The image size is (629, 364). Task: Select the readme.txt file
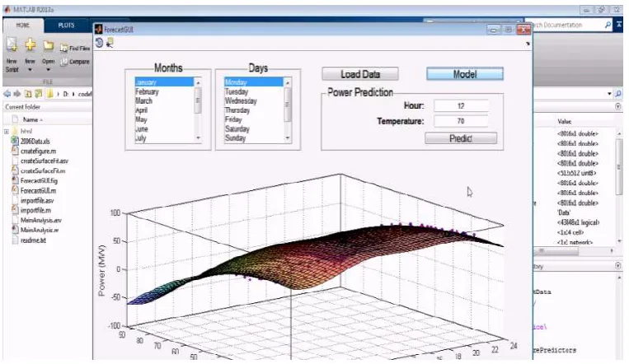[x=33, y=240]
